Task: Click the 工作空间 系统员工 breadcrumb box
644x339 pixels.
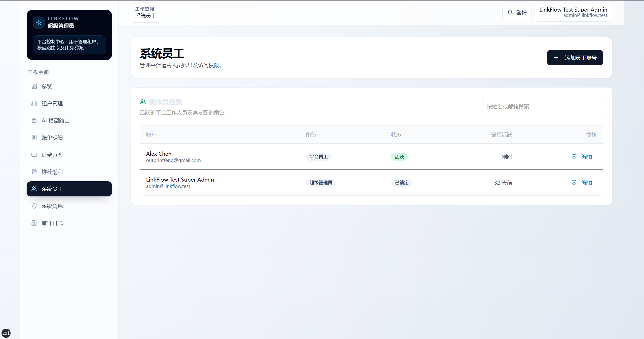Action: point(146,13)
